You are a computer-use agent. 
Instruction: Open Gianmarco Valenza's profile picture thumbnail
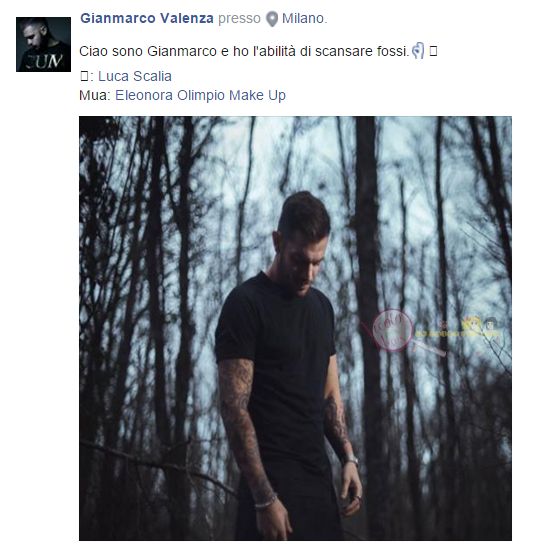pyautogui.click(x=43, y=44)
